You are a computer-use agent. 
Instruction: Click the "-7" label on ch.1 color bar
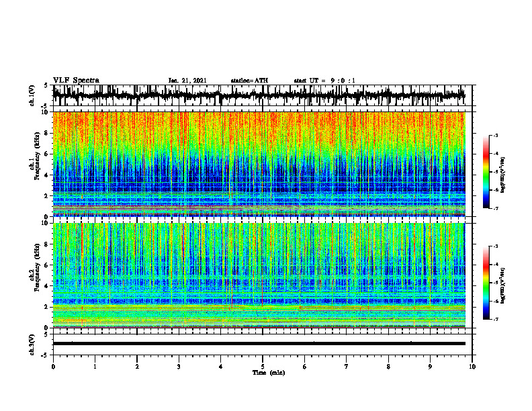(496, 208)
